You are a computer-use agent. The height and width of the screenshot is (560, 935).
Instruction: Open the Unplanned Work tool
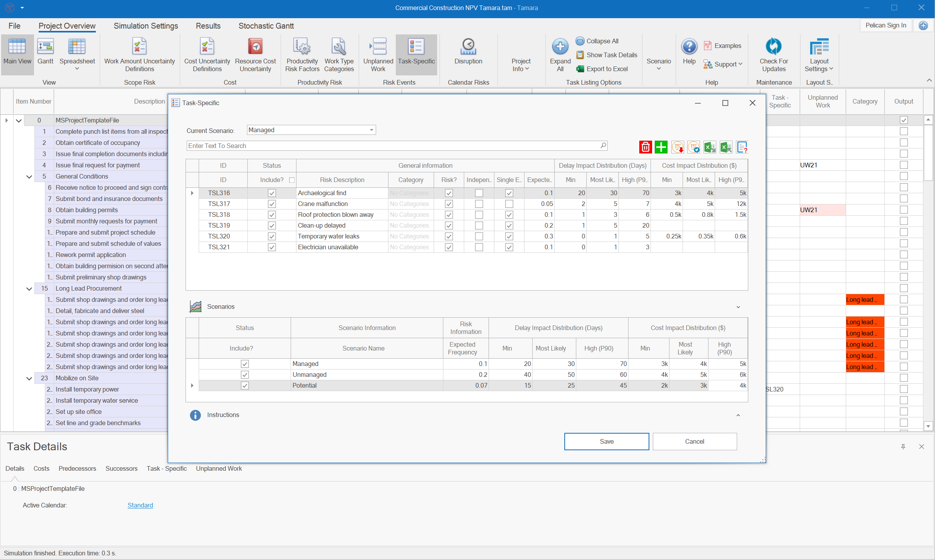click(x=378, y=54)
